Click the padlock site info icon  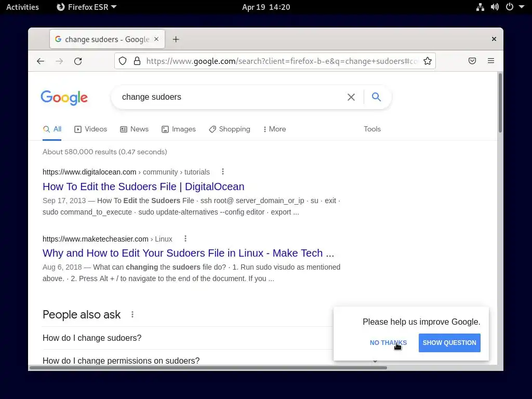pos(137,61)
